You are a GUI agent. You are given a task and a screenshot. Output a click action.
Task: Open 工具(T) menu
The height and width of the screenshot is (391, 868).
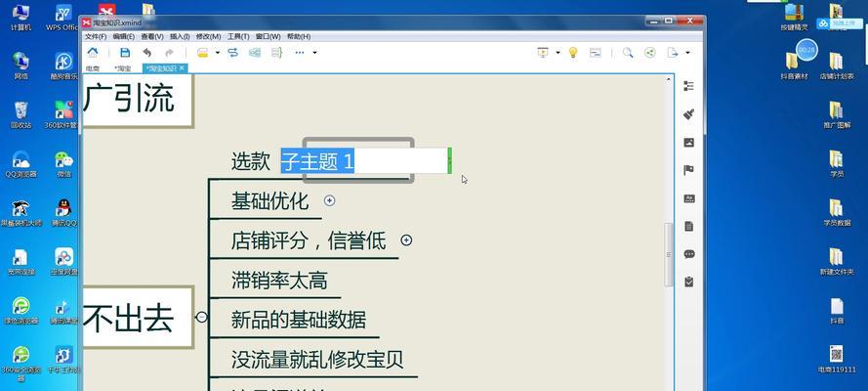pyautogui.click(x=238, y=36)
